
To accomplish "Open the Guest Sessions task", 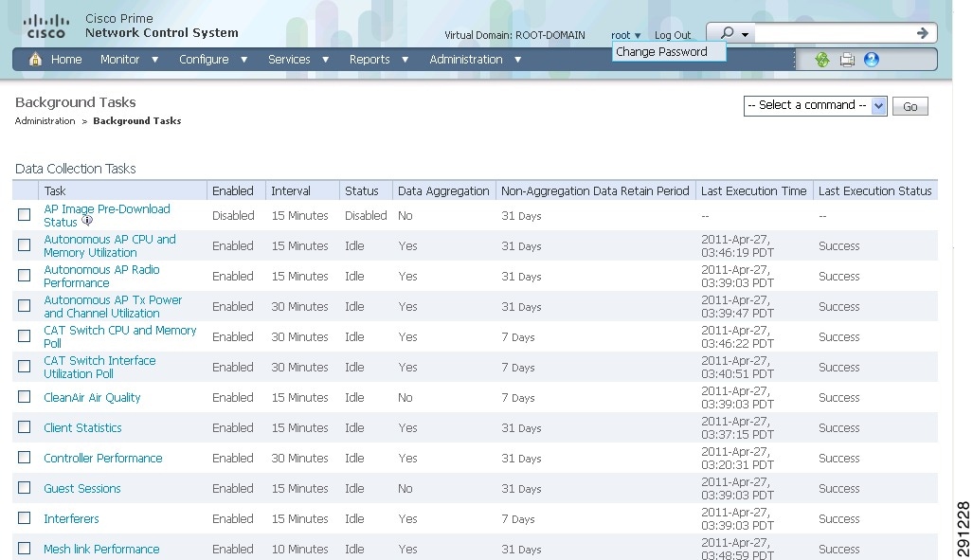I will point(81,489).
